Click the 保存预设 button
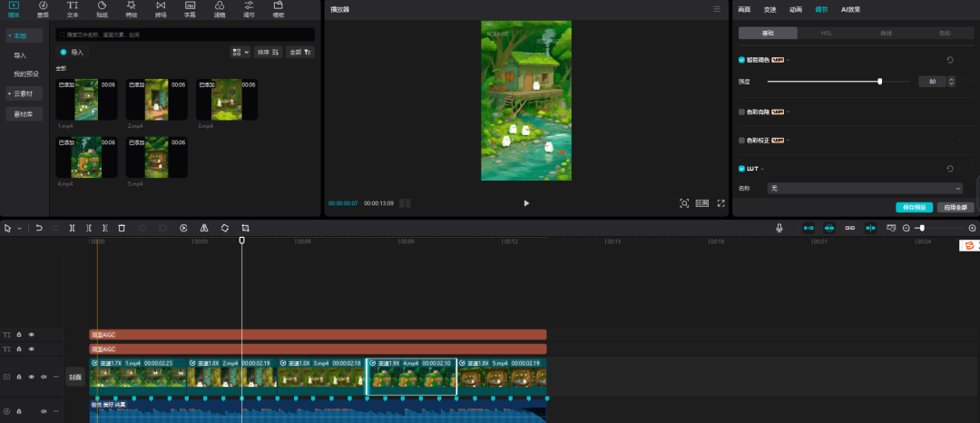980x423 pixels. pyautogui.click(x=914, y=207)
